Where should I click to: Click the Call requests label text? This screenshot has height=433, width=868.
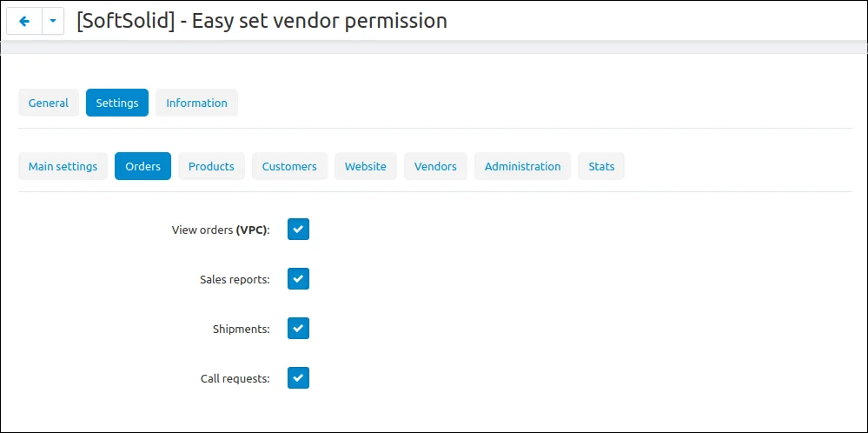tap(235, 379)
